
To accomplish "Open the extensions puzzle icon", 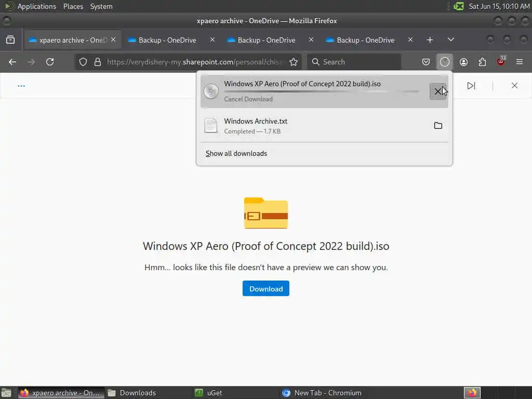I will pos(482,62).
